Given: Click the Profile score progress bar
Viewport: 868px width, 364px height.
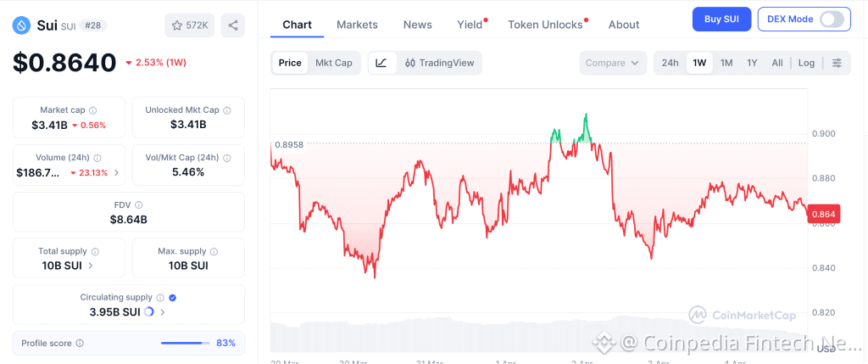Looking at the screenshot, I should pyautogui.click(x=186, y=344).
